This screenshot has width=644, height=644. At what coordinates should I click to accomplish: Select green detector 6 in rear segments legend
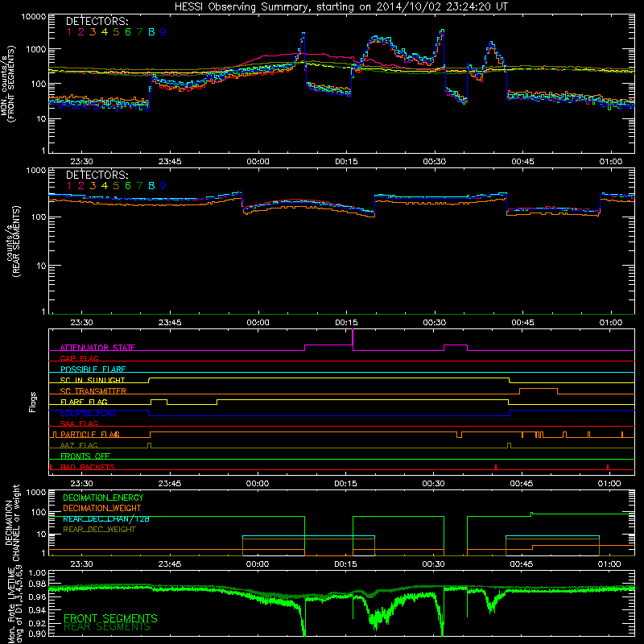[128, 186]
